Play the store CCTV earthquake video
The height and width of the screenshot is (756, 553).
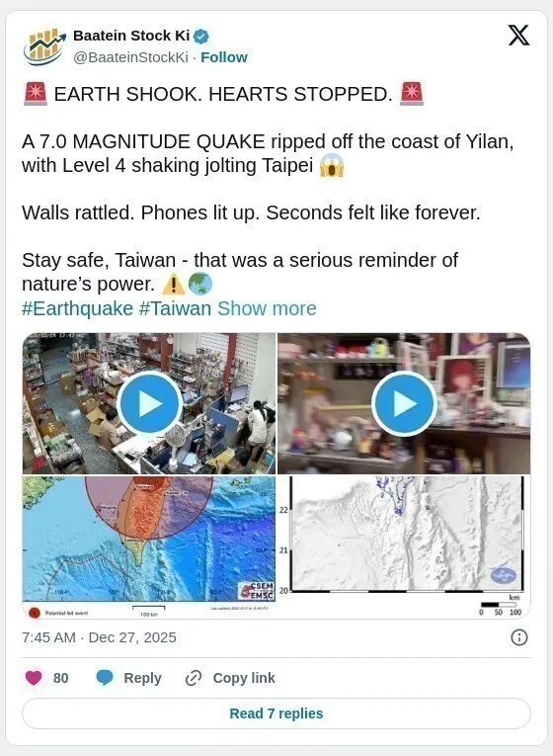coord(149,403)
